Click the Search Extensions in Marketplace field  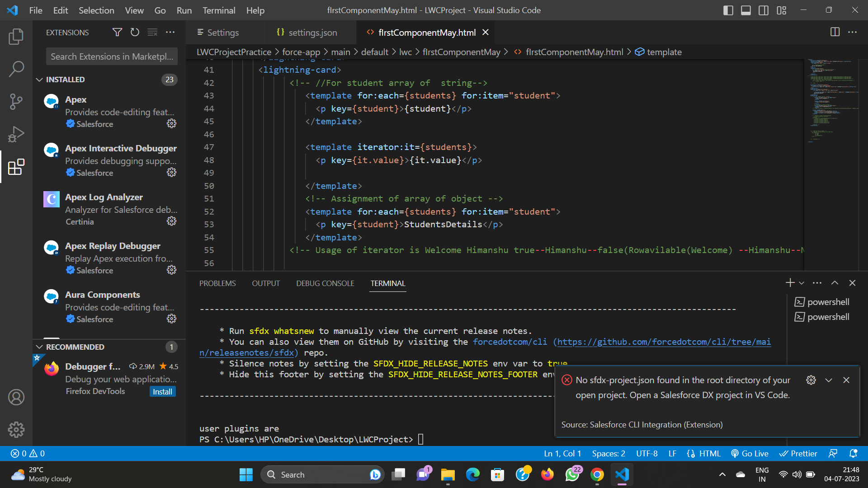tap(112, 56)
